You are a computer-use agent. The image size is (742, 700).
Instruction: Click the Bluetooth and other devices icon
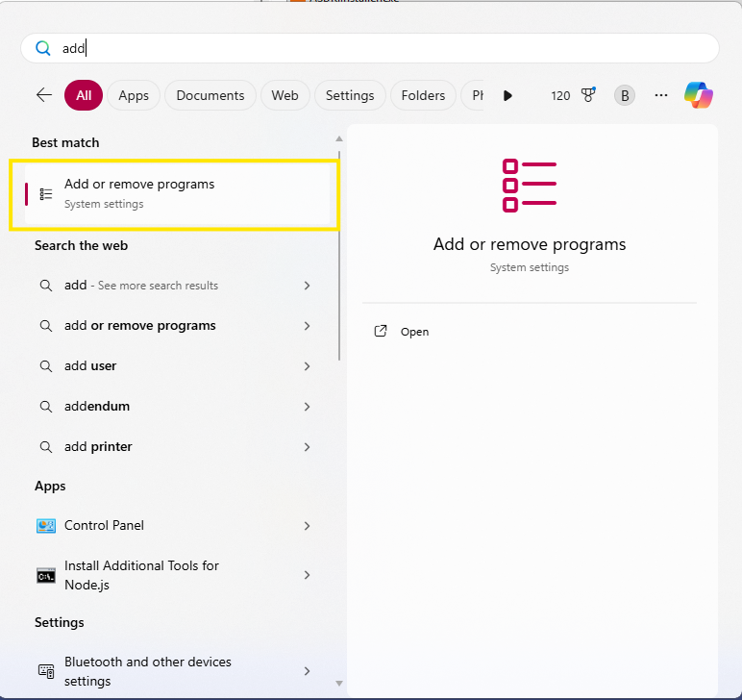(45, 671)
